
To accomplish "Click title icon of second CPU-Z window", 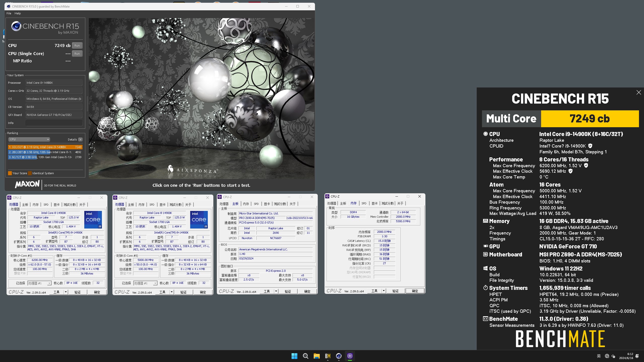I will coord(115,198).
